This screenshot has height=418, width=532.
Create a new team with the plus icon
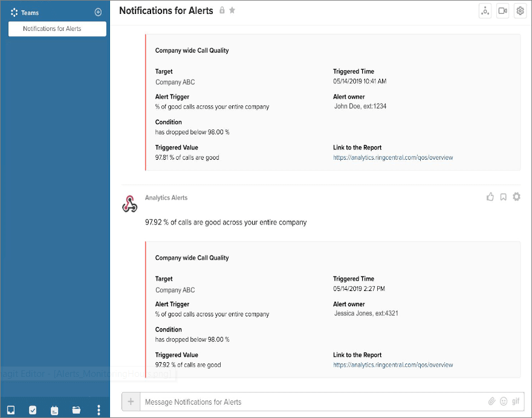pyautogui.click(x=98, y=12)
